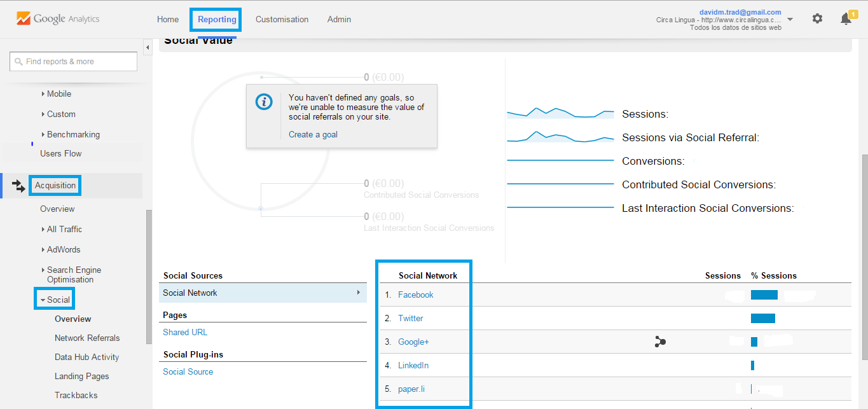Click the sidebar vertical scrollbar
This screenshot has height=409, width=868.
[x=149, y=277]
